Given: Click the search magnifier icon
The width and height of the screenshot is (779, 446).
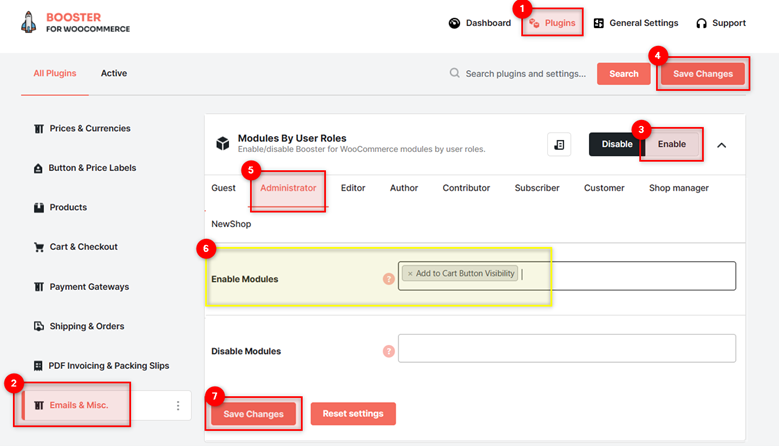Looking at the screenshot, I should (455, 74).
